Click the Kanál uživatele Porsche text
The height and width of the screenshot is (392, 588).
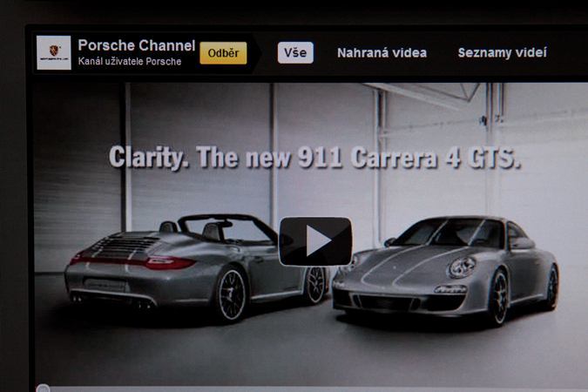pos(130,62)
